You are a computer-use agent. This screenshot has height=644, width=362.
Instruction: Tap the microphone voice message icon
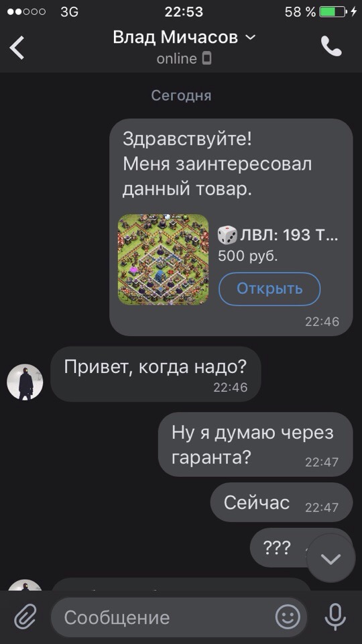335,617
